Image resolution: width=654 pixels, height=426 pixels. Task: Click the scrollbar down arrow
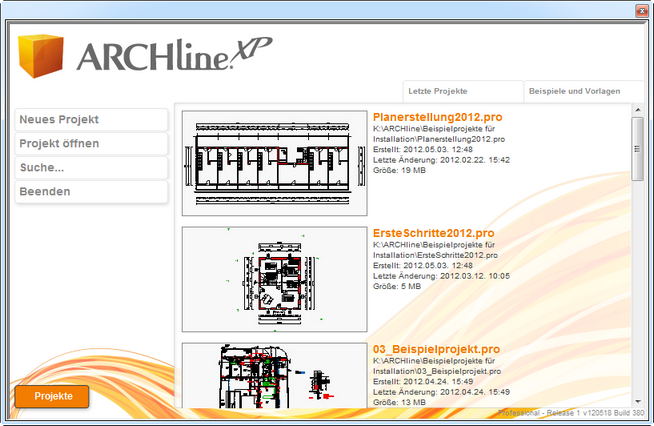(638, 401)
